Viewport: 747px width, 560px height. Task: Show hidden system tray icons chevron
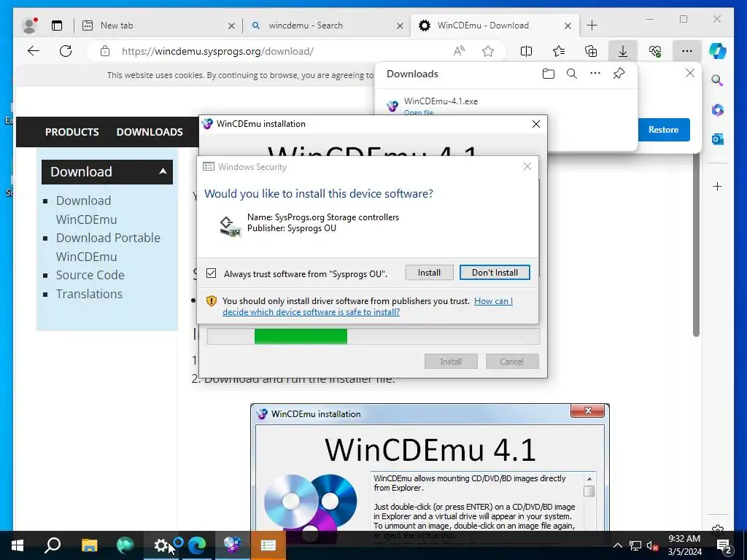pyautogui.click(x=617, y=545)
